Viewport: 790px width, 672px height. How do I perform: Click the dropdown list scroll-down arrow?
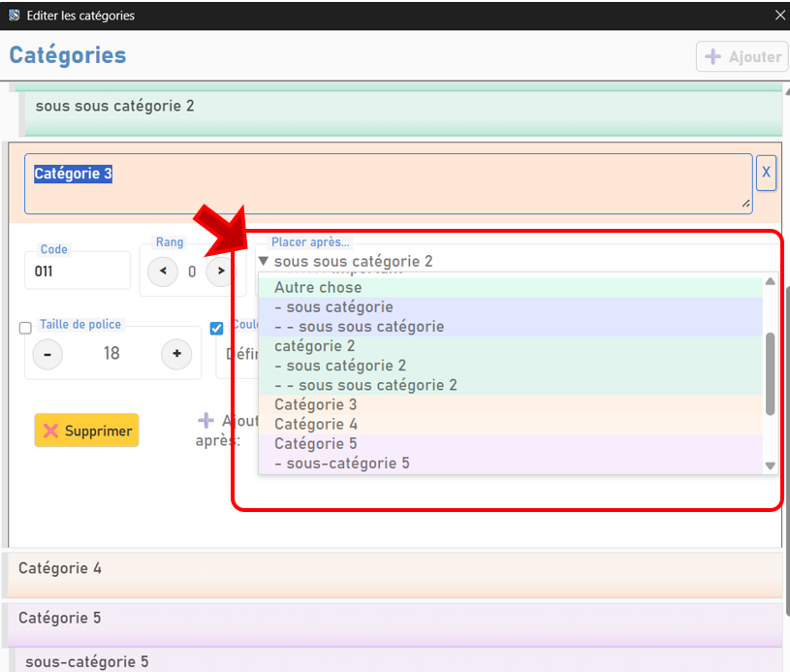(770, 465)
